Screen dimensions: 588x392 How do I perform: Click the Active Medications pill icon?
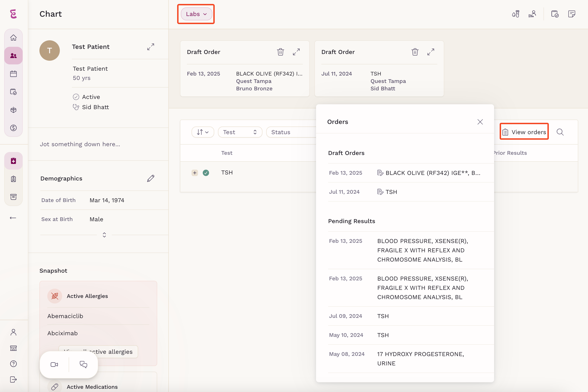point(55,387)
